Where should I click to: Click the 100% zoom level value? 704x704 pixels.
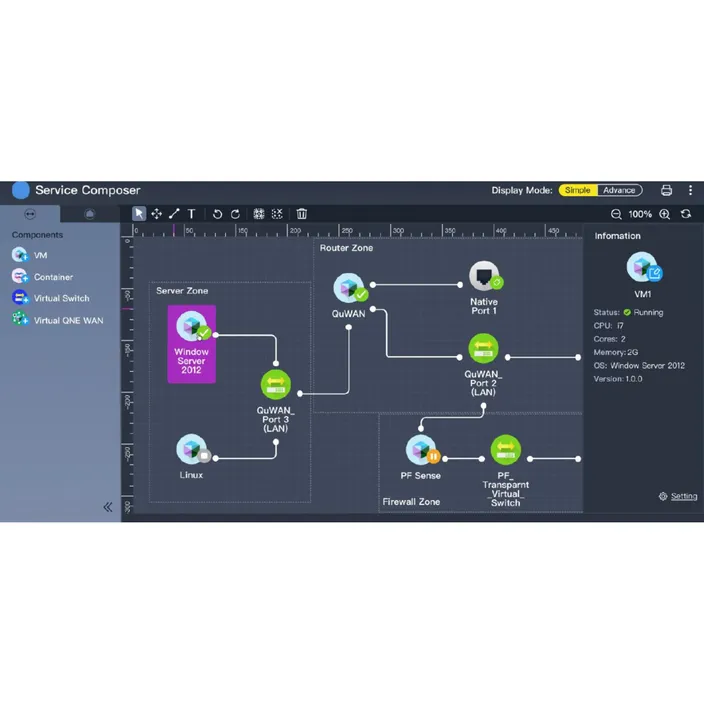point(640,214)
